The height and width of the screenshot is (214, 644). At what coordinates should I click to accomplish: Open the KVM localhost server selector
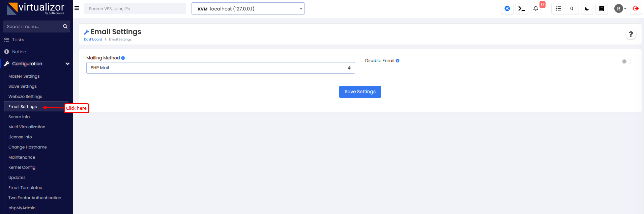[x=248, y=9]
